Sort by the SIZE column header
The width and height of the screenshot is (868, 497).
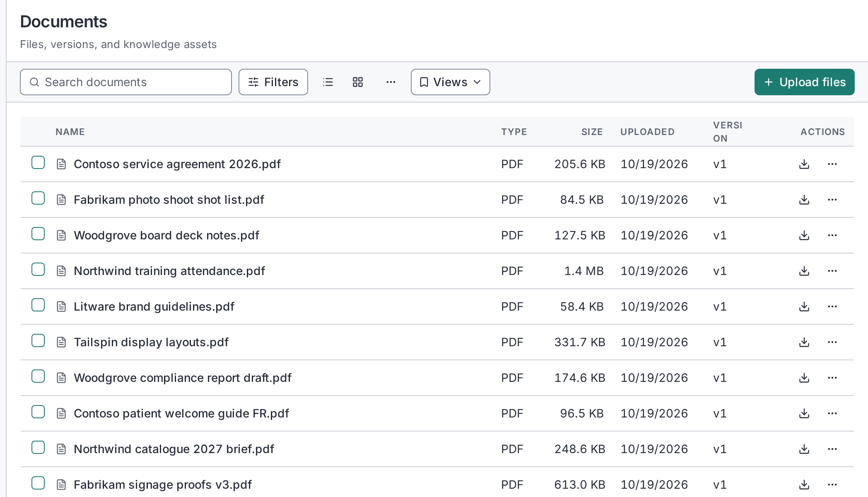coord(592,132)
